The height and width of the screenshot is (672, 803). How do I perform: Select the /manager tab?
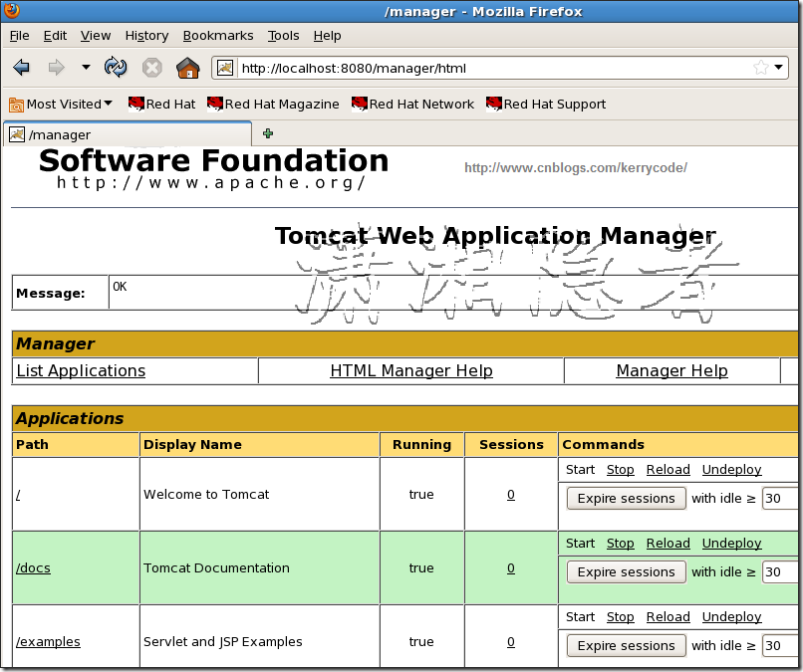(127, 134)
